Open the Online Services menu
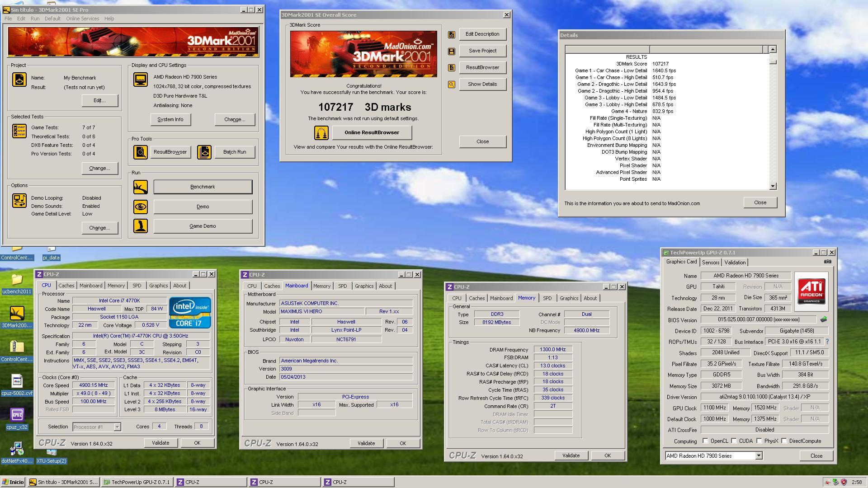 [x=82, y=19]
